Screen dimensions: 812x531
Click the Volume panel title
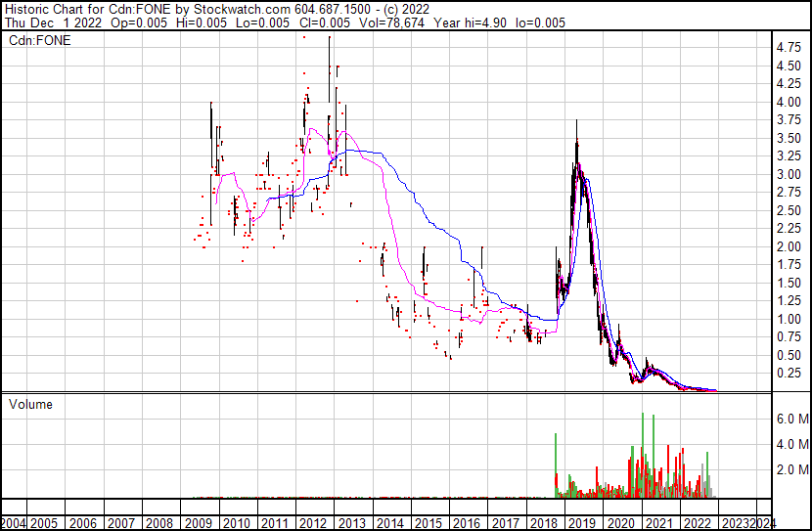click(30, 404)
